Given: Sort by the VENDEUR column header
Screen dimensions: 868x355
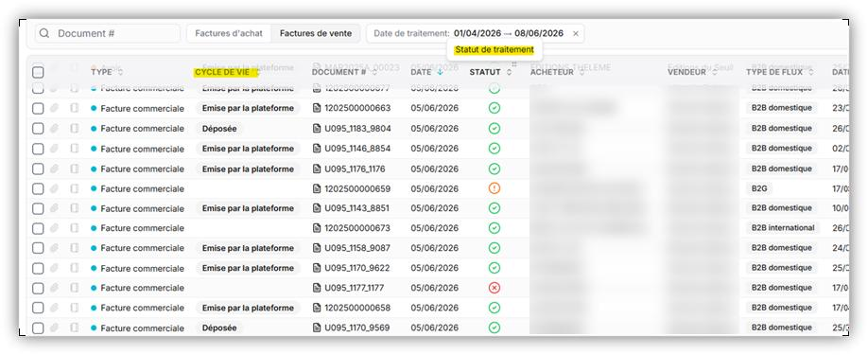Looking at the screenshot, I should coord(691,72).
